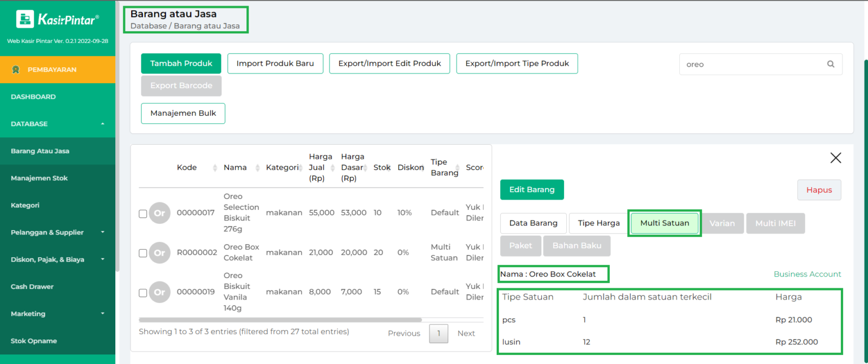Click the Oreo Box Cokelat product avatar
This screenshot has height=364, width=868.
(159, 252)
